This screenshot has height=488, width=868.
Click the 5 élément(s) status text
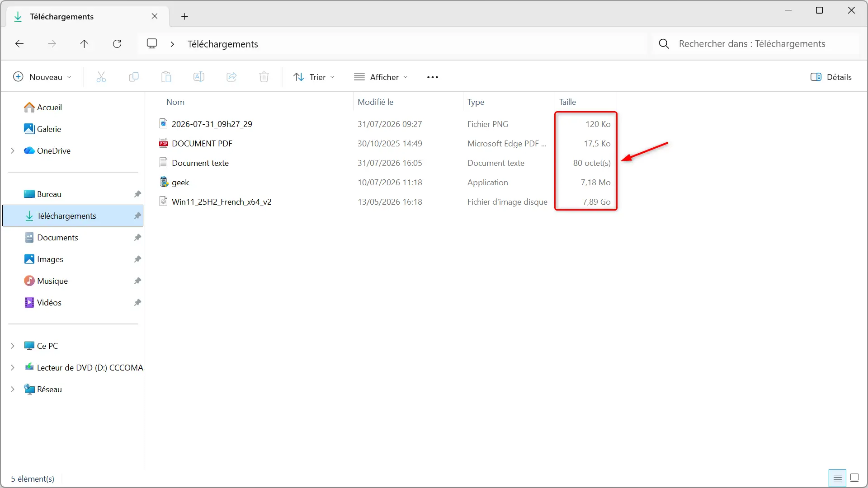(x=33, y=479)
